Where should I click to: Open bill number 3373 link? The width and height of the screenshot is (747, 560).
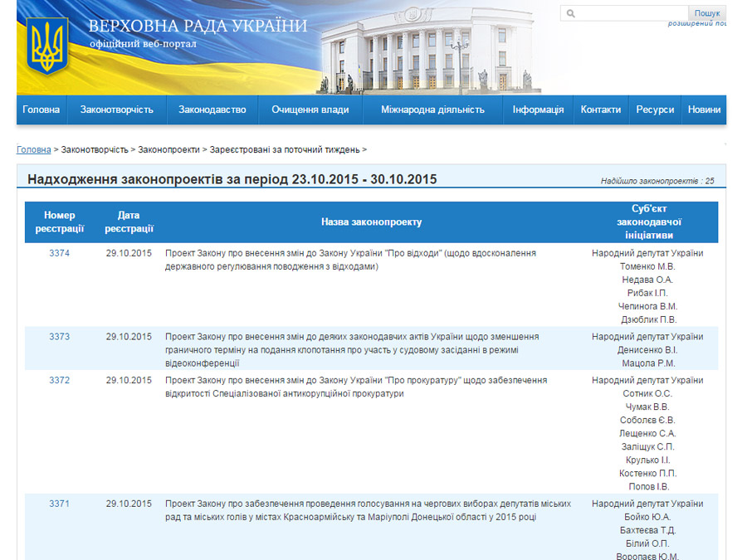[x=59, y=337]
